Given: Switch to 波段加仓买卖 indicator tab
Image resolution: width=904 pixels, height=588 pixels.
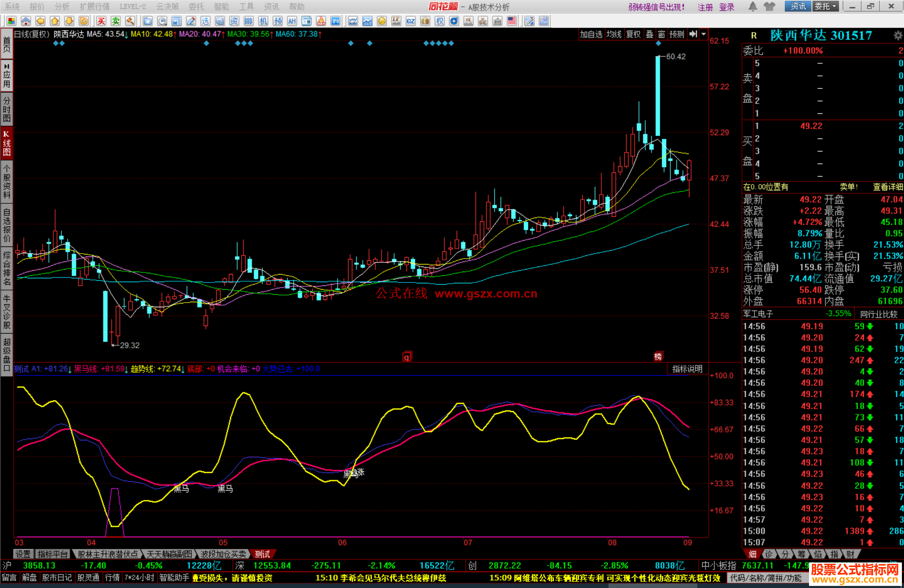Looking at the screenshot, I should point(223,554).
